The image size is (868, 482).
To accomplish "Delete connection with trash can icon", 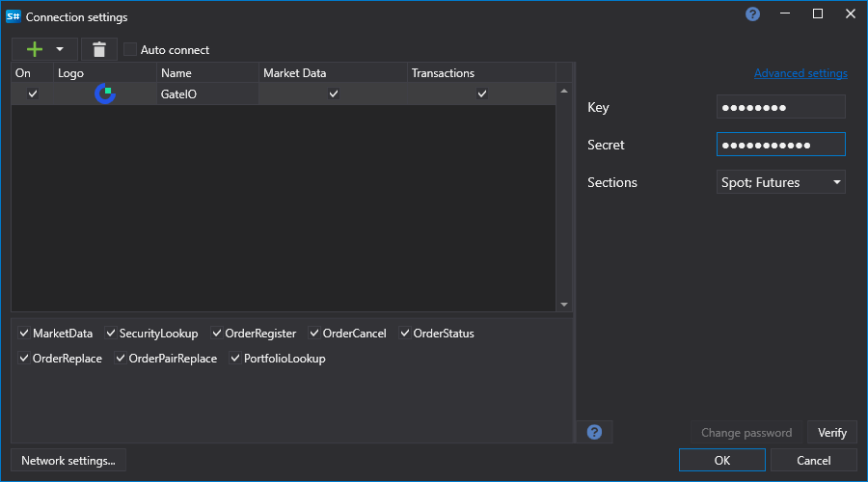I will click(x=99, y=49).
